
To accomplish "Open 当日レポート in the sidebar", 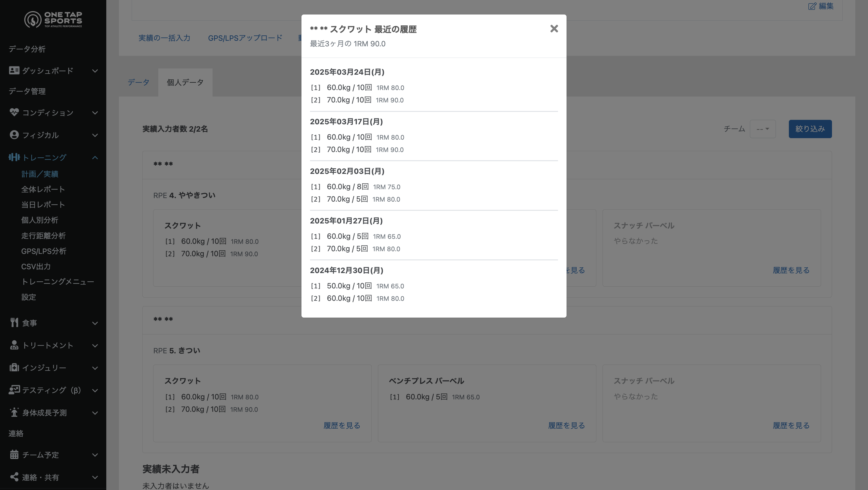I will tap(43, 205).
